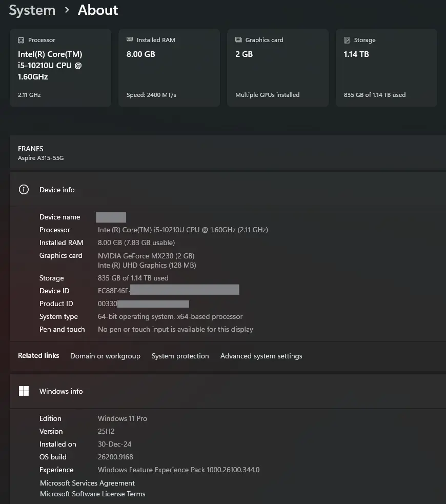Click 'Intel(R) UHD Graphics (128 MB)' entry
446x504 pixels.
[147, 266]
